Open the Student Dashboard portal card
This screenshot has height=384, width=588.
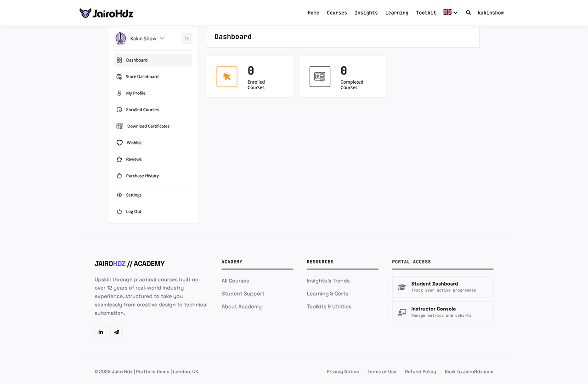443,287
